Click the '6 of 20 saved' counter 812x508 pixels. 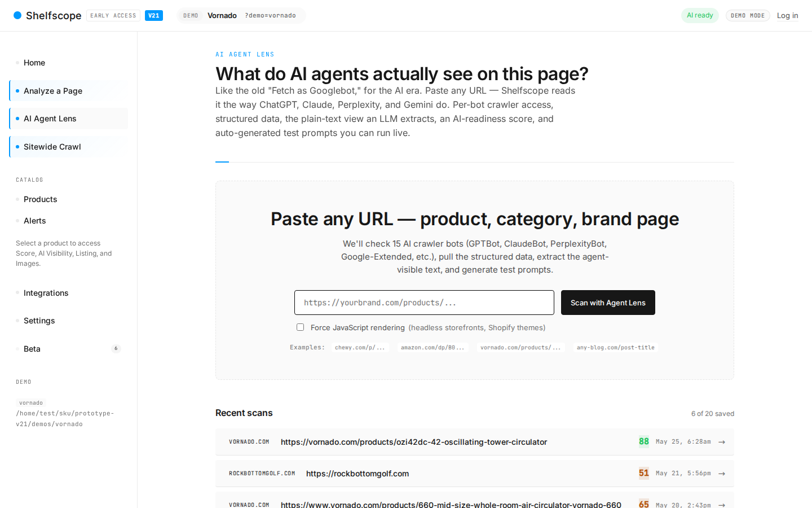[x=713, y=414]
